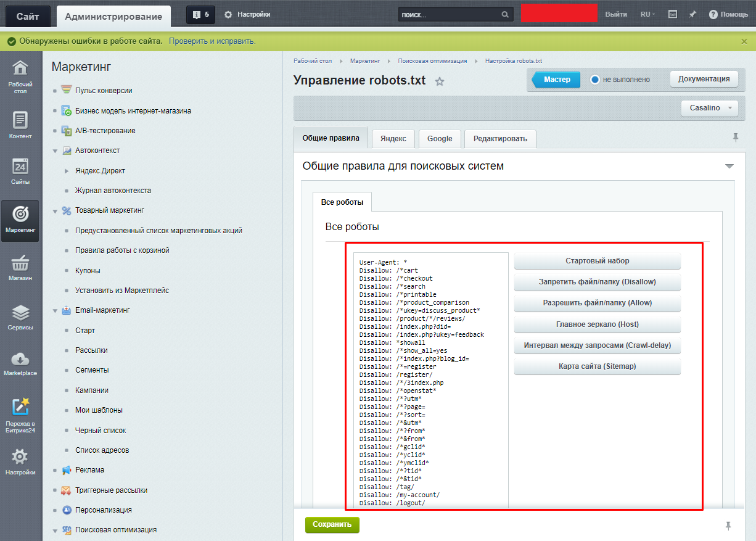This screenshot has width=756, height=541.
Task: Click Маркетинг breadcrumb link
Action: (x=365, y=61)
